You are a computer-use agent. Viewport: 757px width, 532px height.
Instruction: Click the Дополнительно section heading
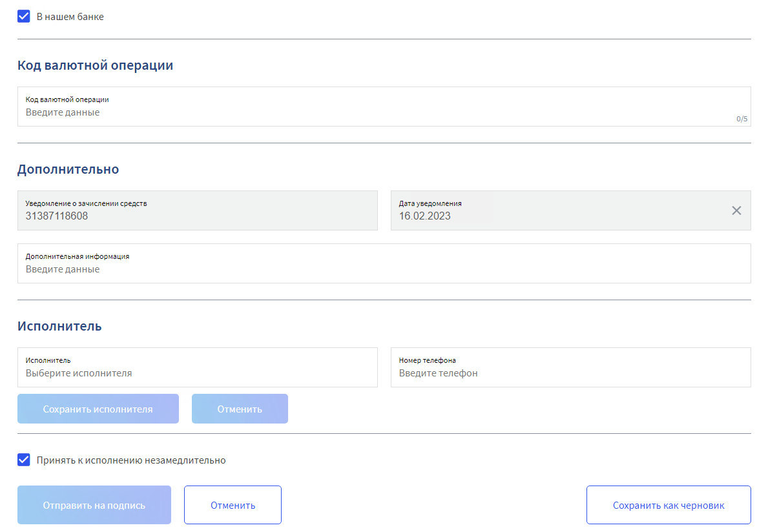point(68,169)
